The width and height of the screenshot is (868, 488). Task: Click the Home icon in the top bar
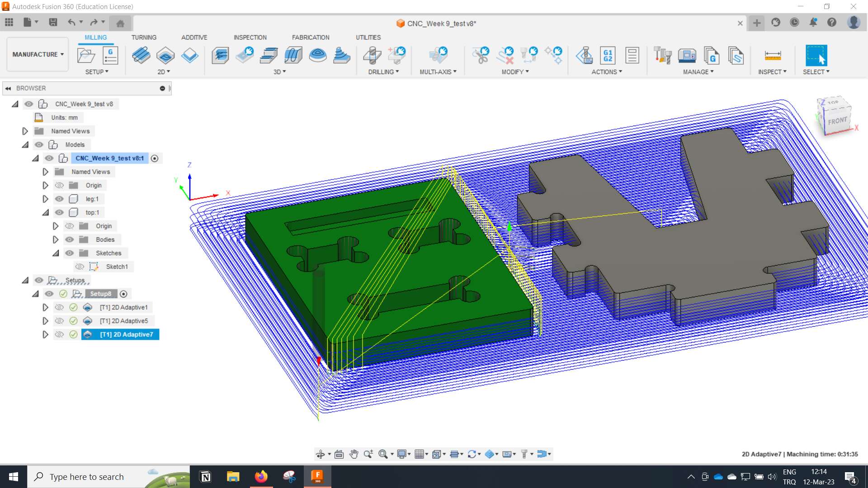120,23
